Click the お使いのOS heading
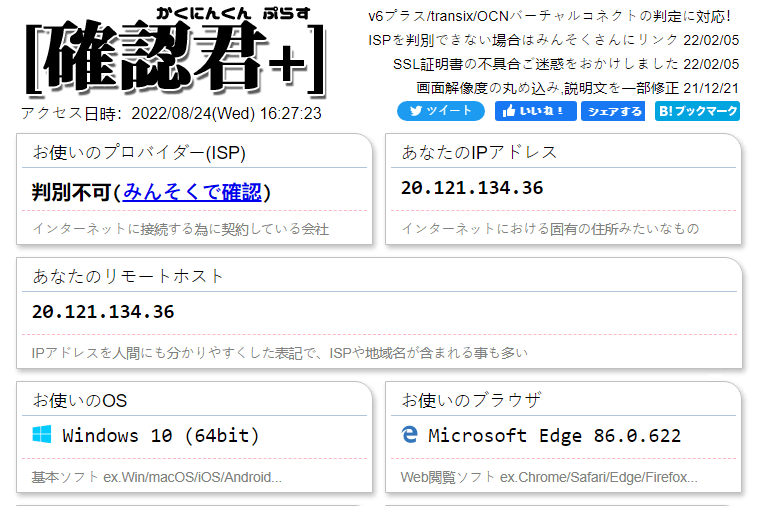Viewport: 771px width, 506px height. pyautogui.click(x=80, y=400)
